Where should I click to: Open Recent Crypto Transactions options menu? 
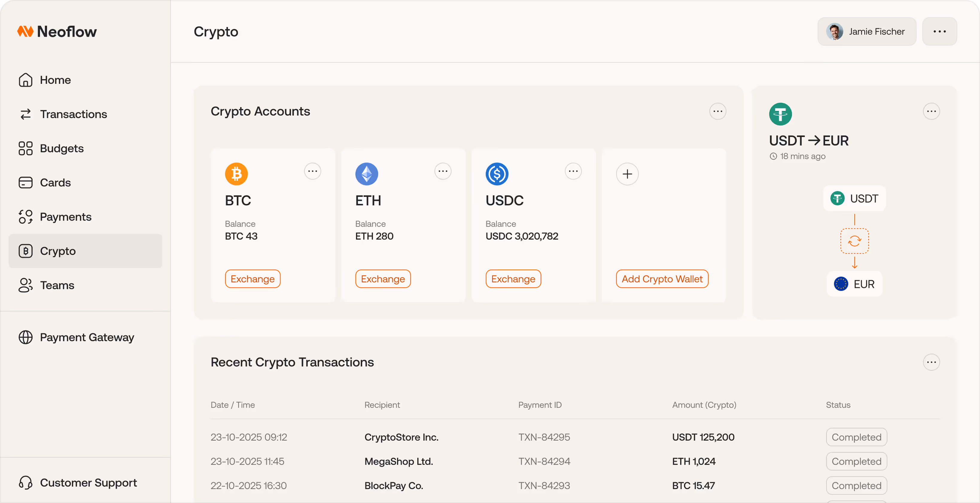click(x=931, y=362)
